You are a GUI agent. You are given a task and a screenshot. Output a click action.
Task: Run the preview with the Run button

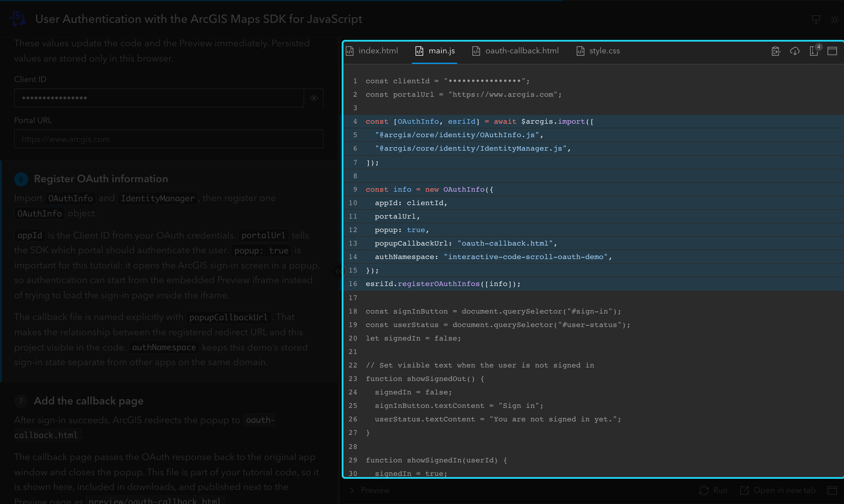(x=713, y=490)
